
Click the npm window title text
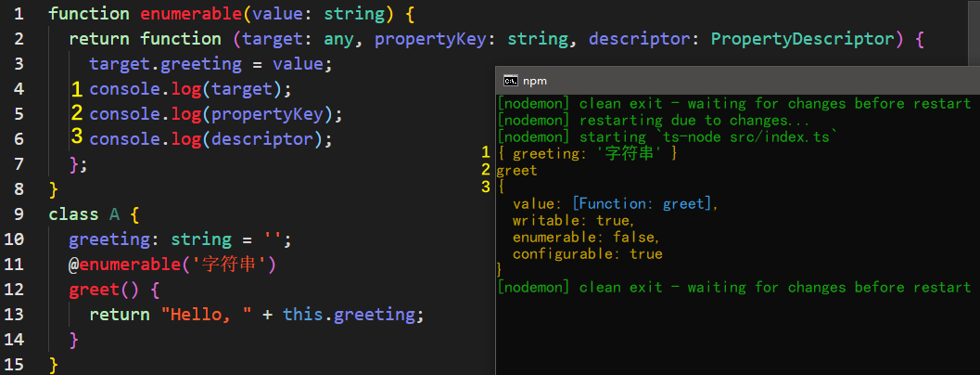pos(535,82)
